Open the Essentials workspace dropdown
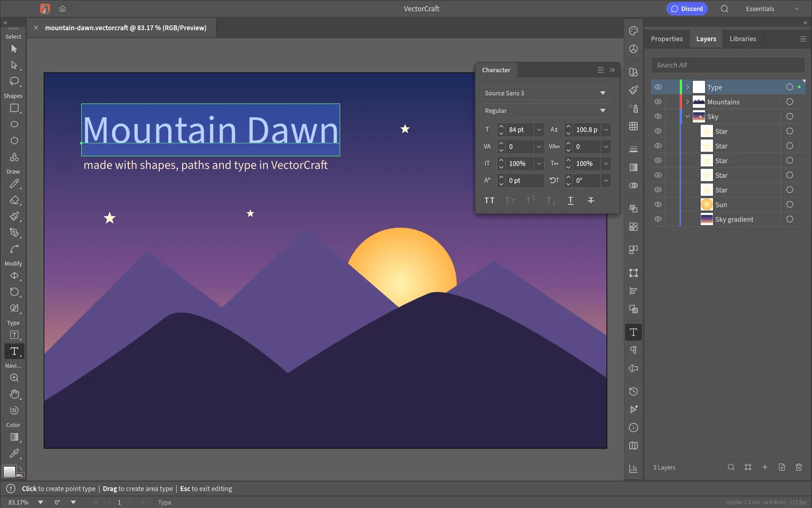812x508 pixels. pyautogui.click(x=772, y=9)
